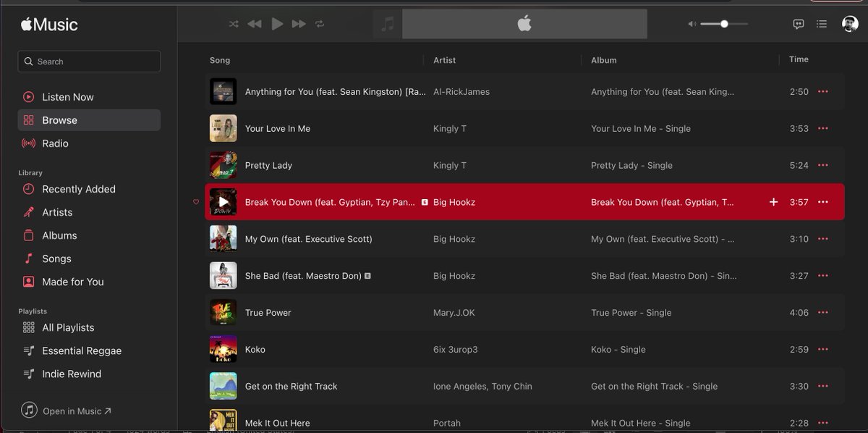Screen dimensions: 868x433
Task: Skip to next track
Action: (299, 24)
